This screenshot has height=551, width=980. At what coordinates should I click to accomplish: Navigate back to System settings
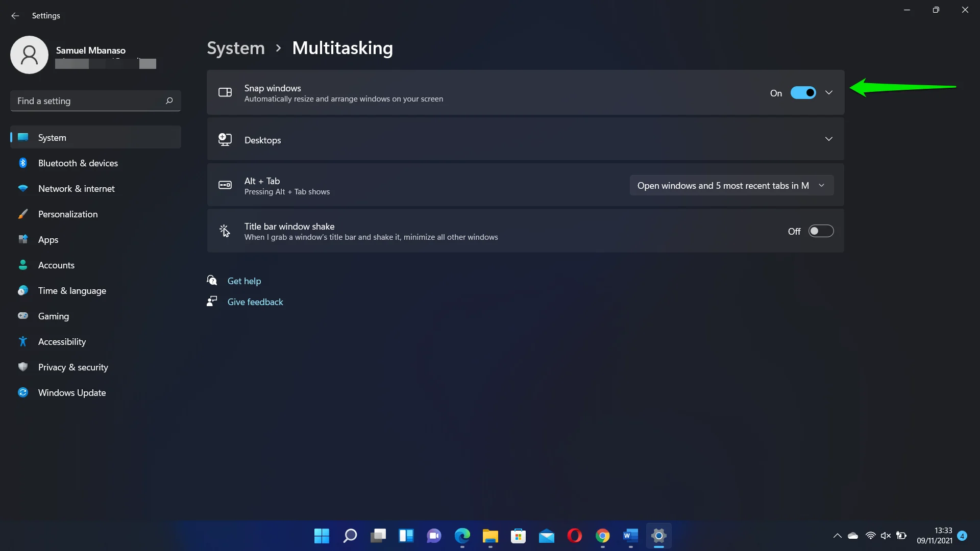pyautogui.click(x=236, y=47)
